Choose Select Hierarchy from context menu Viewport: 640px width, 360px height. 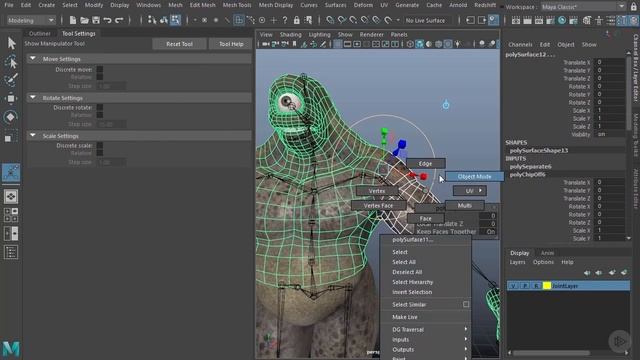(413, 282)
